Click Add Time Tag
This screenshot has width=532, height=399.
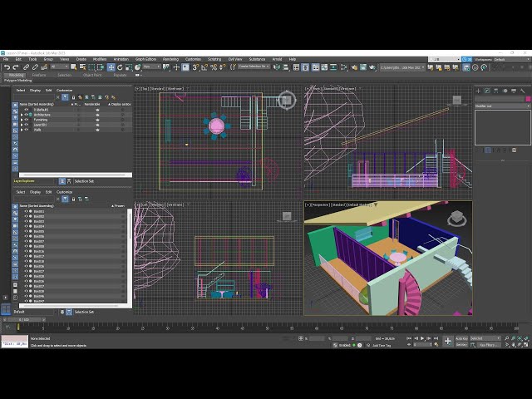pyautogui.click(x=382, y=346)
